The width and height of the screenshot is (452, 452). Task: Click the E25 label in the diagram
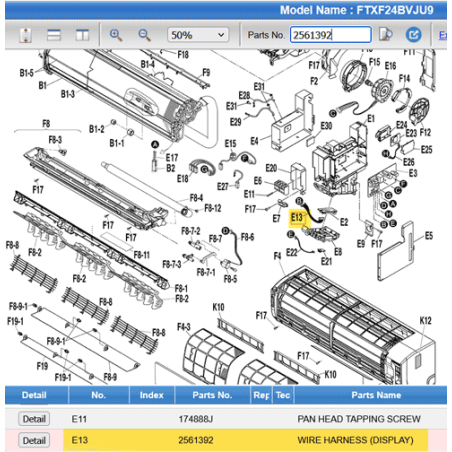click(426, 149)
